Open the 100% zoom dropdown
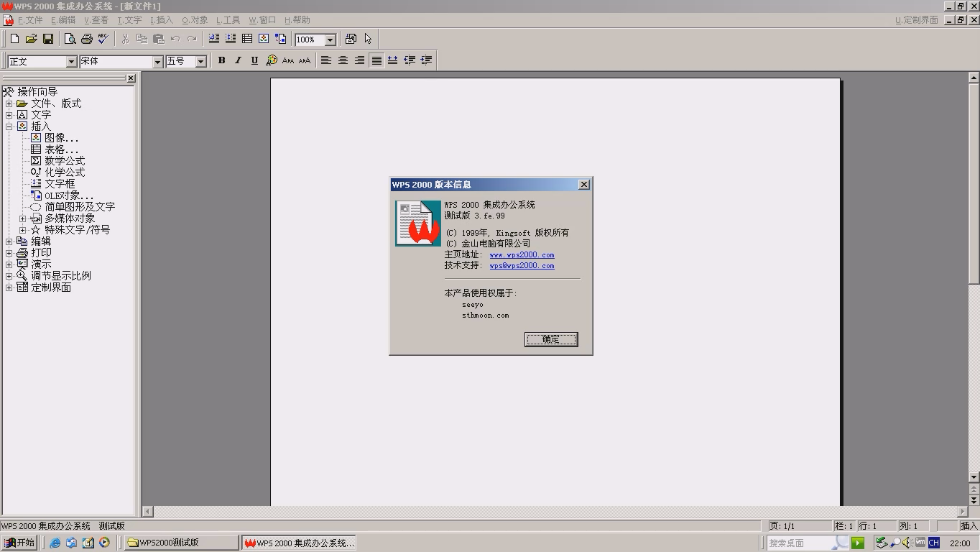 (330, 40)
